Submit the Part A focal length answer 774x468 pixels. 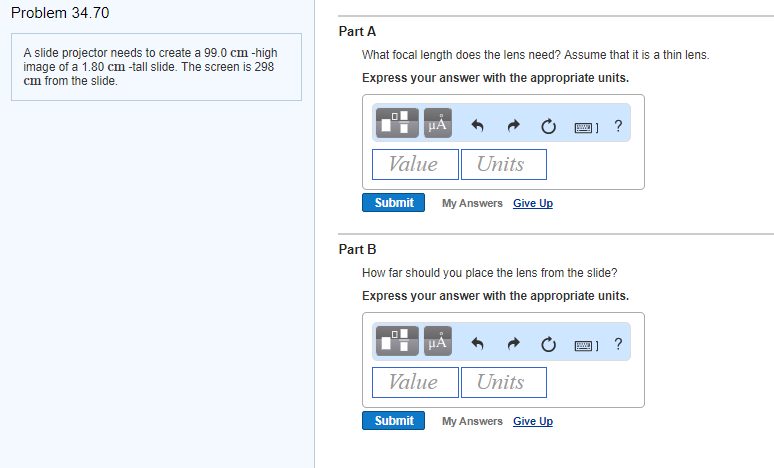pyautogui.click(x=393, y=203)
